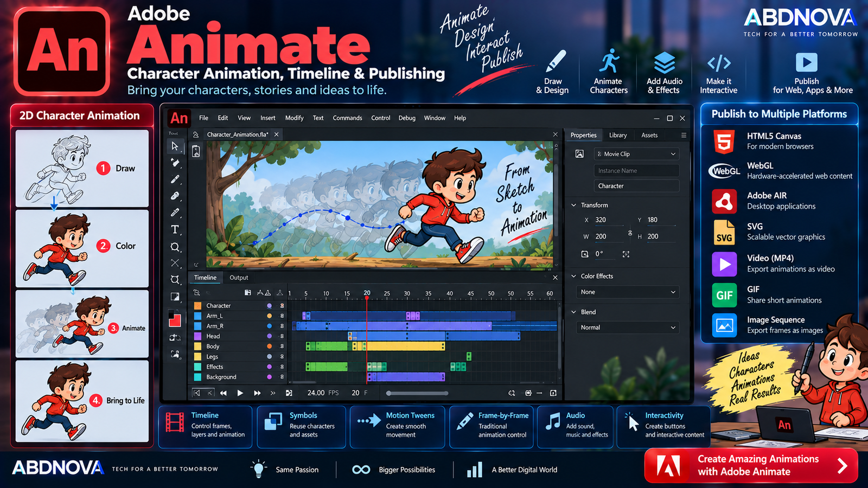Click the Symbols feature card

301,427
